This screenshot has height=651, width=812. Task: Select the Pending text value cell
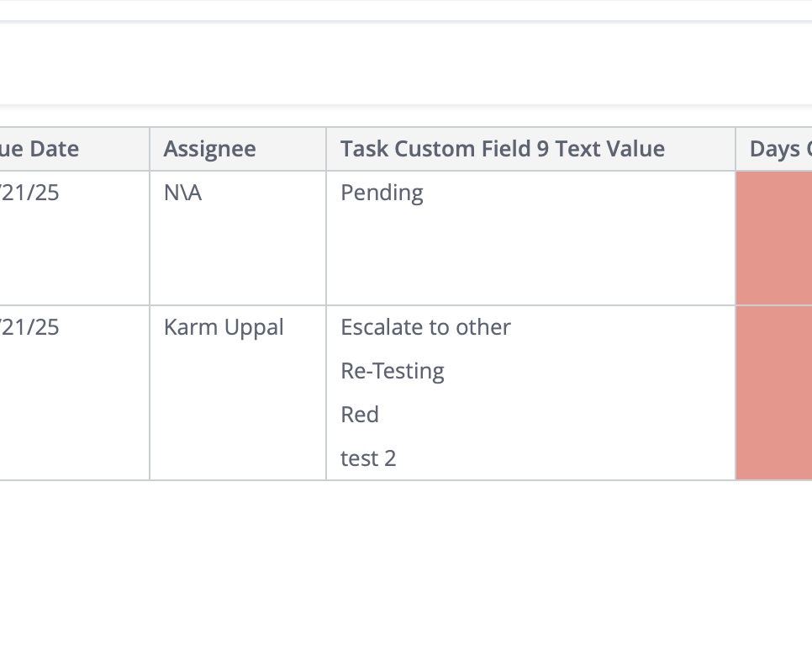[382, 193]
